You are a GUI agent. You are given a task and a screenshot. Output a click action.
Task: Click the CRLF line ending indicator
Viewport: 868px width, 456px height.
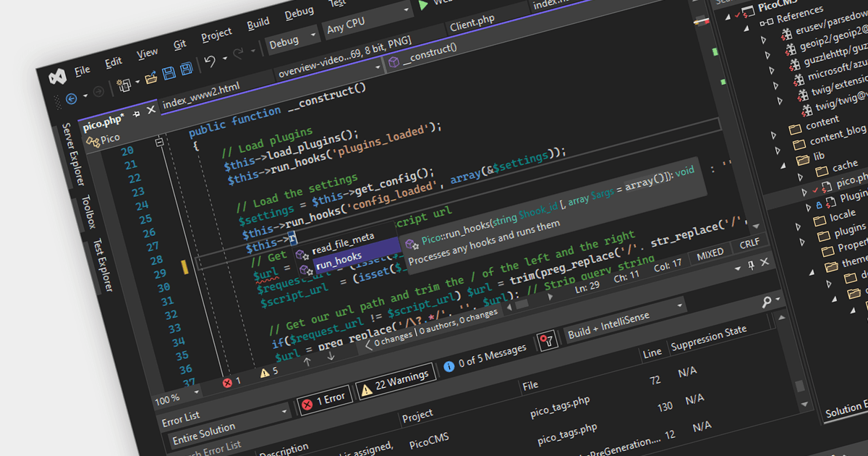click(749, 244)
